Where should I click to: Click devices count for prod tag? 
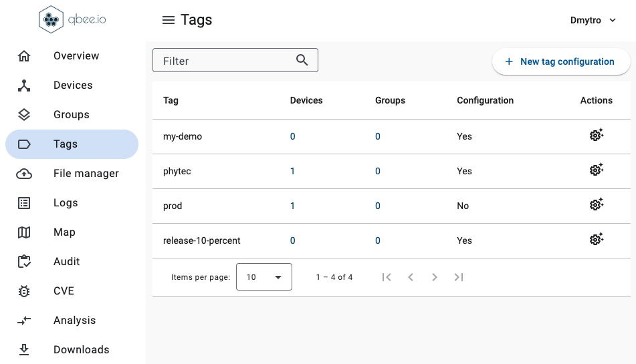(292, 206)
